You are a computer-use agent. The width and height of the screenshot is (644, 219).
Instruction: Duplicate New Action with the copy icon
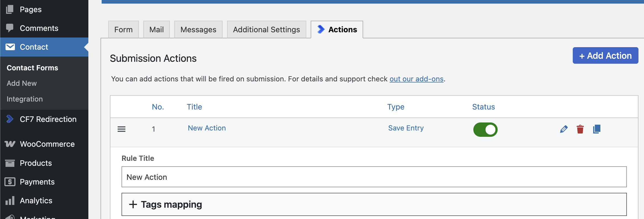(597, 129)
